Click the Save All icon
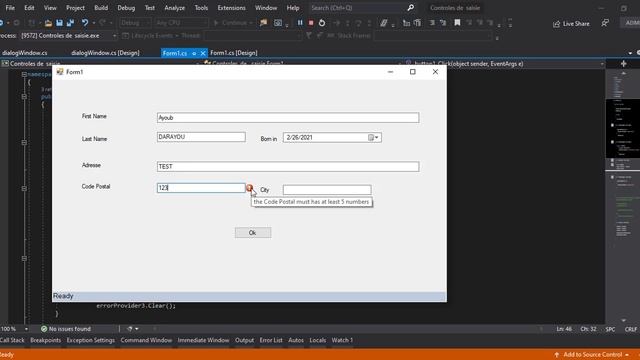This screenshot has height=360, width=640. coord(70,23)
